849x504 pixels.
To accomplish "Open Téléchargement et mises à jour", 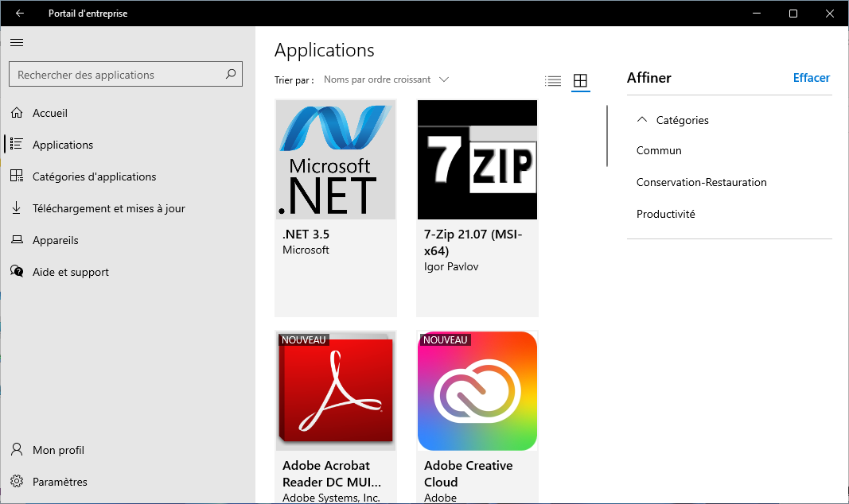I will pyautogui.click(x=109, y=208).
